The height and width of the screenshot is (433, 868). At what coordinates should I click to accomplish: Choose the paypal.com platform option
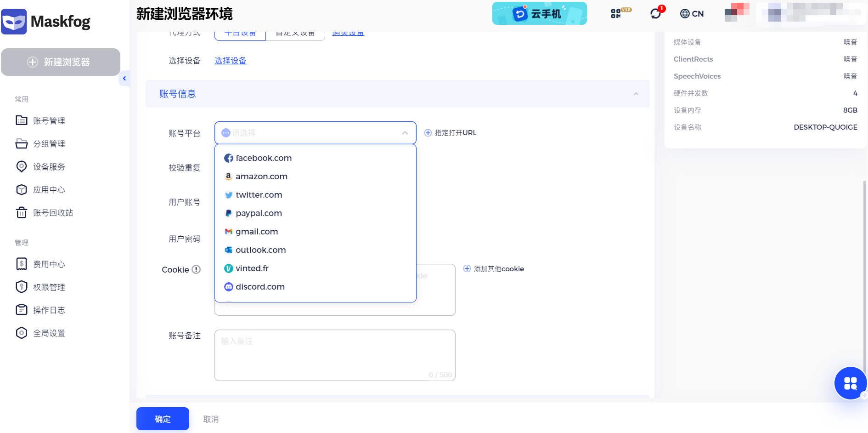316,213
